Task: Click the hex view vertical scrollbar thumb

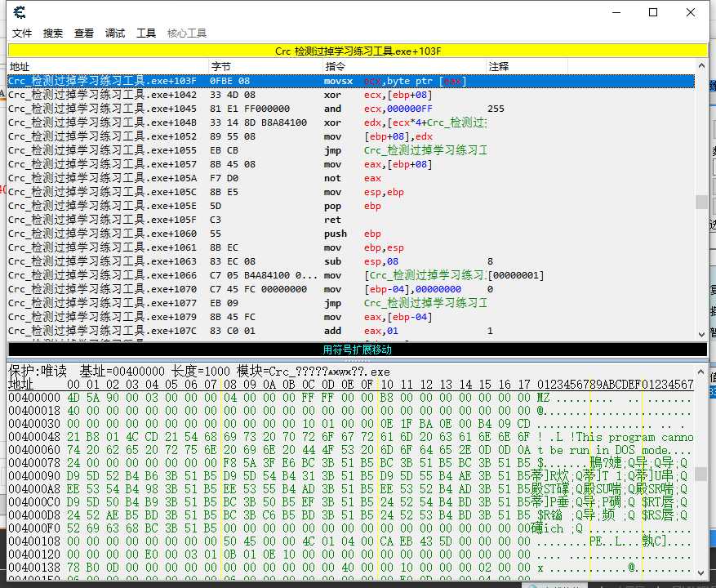Action: tap(702, 474)
